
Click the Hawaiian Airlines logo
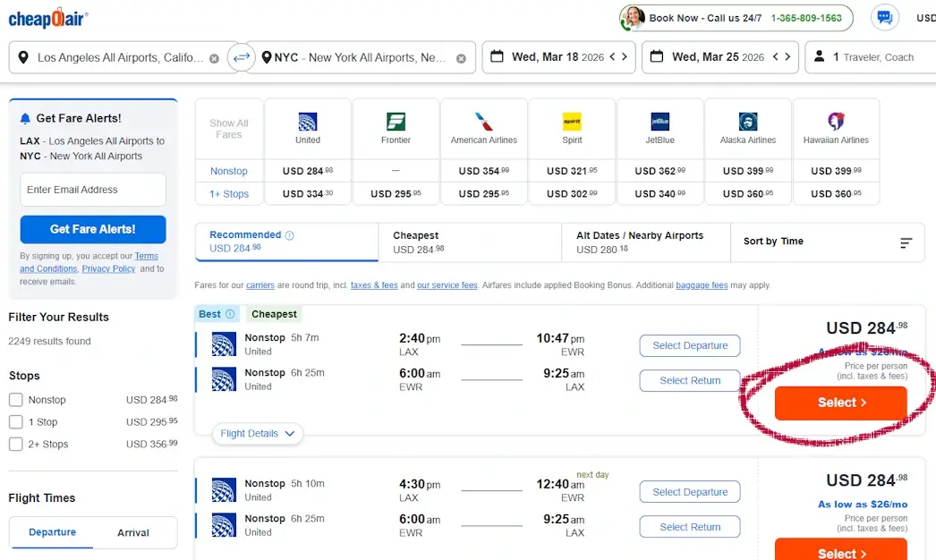coord(836,122)
